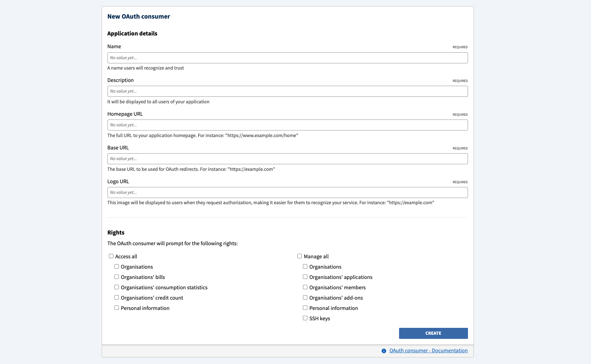The image size is (591, 364).
Task: Click the Name input field
Action: tap(287, 58)
